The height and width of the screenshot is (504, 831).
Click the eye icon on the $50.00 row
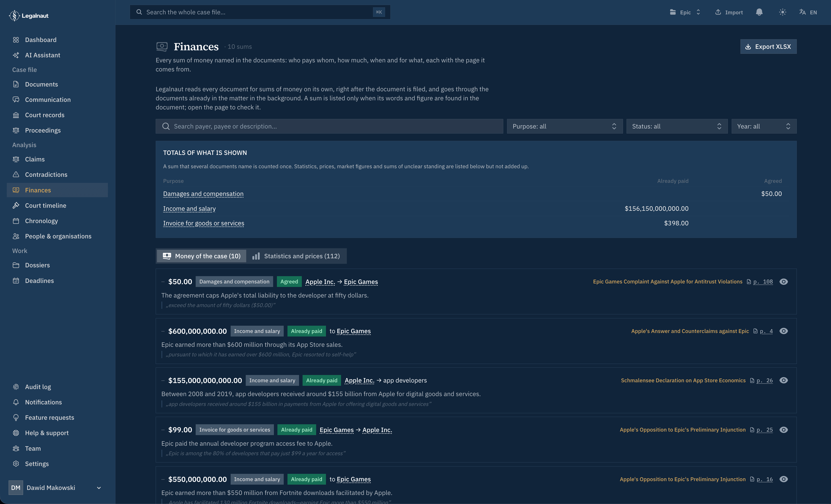click(x=783, y=281)
